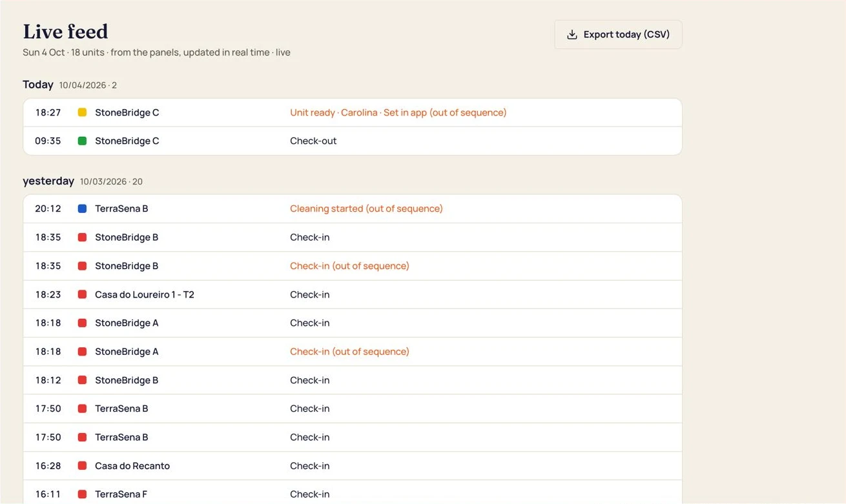This screenshot has height=504, width=846.
Task: Click the red status square for StoneBridge B at 18:12
Action: (x=82, y=380)
